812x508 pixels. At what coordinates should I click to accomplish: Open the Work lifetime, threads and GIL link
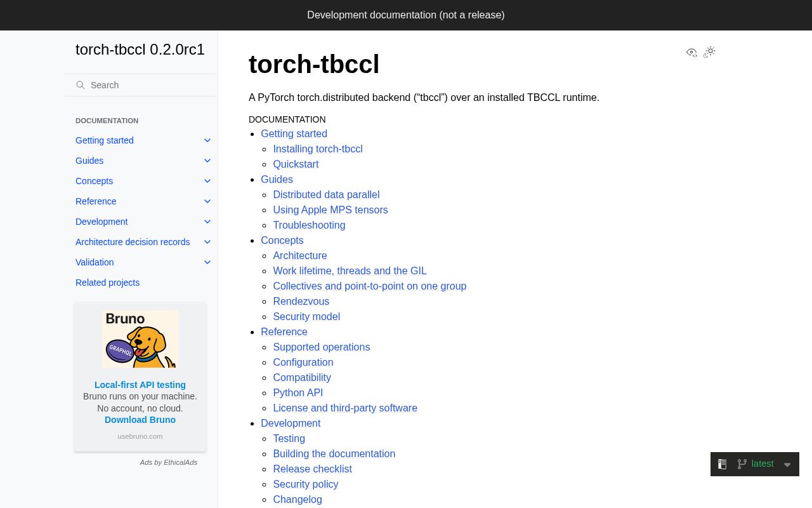[x=350, y=271]
